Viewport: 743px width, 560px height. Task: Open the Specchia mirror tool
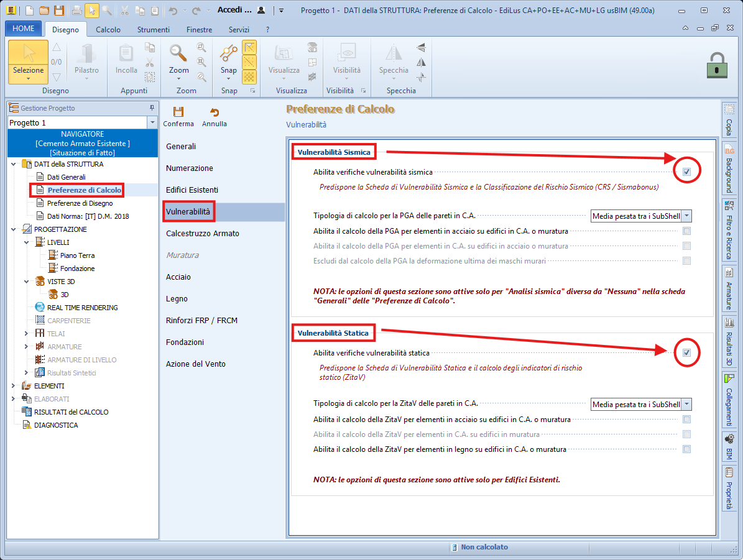coord(394,54)
